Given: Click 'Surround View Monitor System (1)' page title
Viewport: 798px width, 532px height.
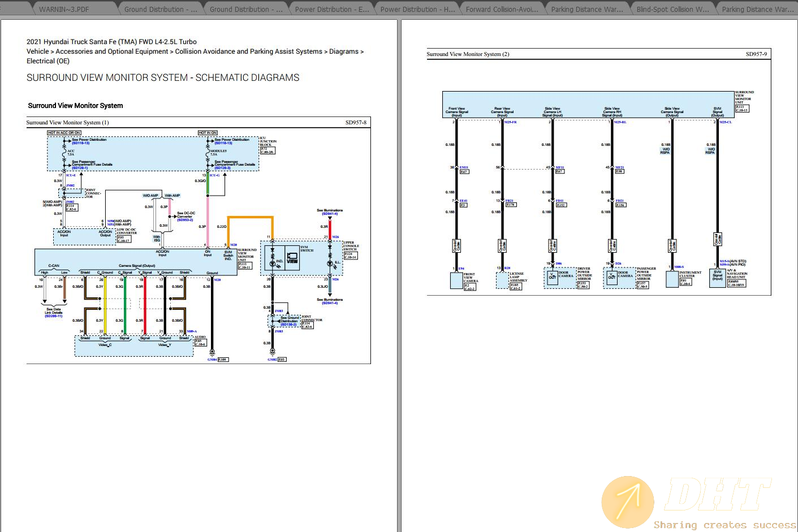Looking at the screenshot, I should pyautogui.click(x=67, y=123).
